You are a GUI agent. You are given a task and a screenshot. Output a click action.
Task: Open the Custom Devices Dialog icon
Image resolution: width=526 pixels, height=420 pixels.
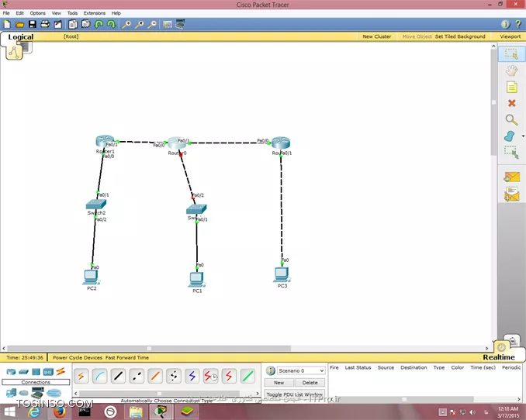coord(180,25)
